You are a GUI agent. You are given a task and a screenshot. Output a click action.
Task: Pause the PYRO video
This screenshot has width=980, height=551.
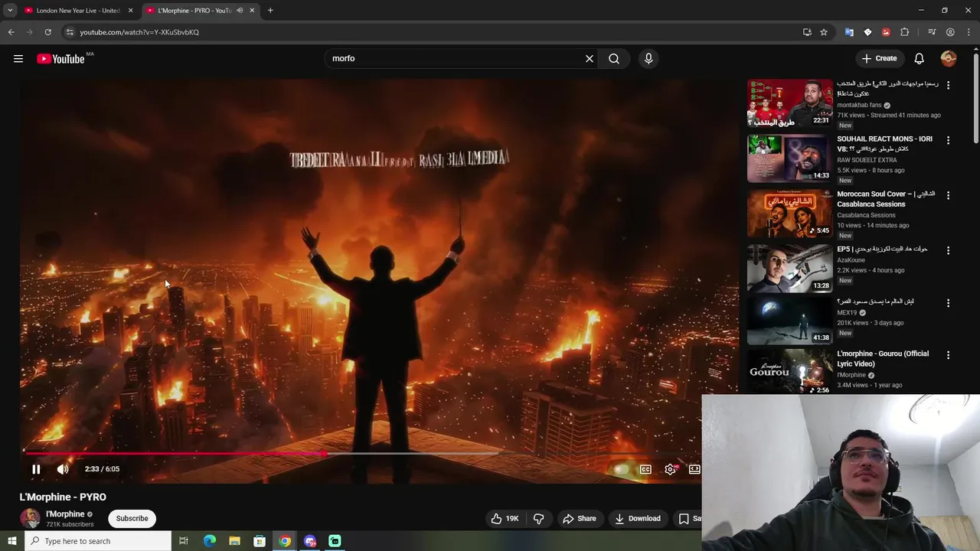[36, 469]
